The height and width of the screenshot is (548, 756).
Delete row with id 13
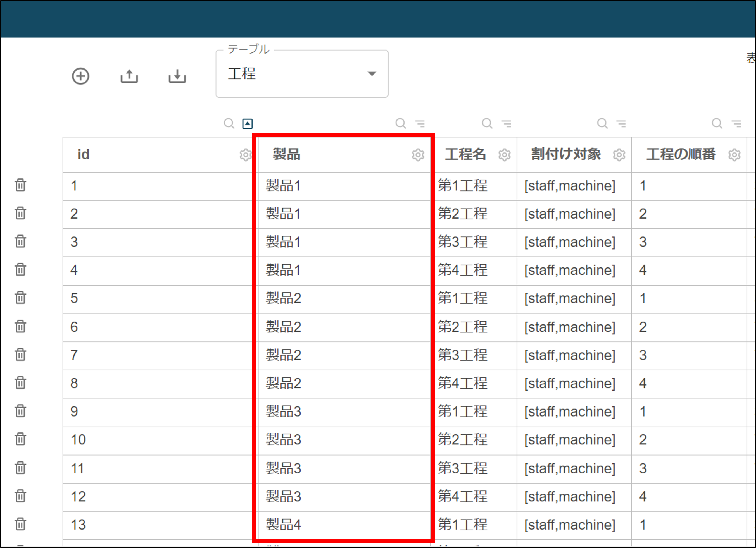tap(20, 524)
